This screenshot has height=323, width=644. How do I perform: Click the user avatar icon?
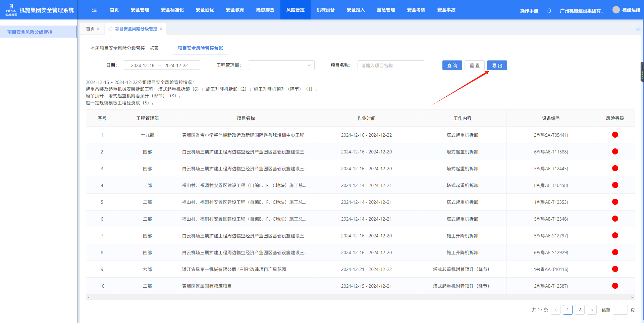coord(616,10)
